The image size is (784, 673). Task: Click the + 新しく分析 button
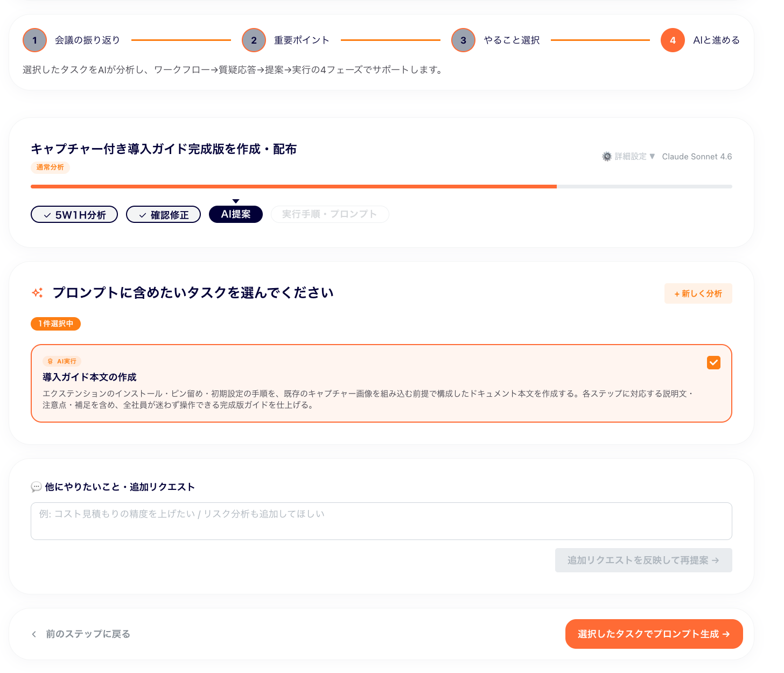click(x=698, y=293)
